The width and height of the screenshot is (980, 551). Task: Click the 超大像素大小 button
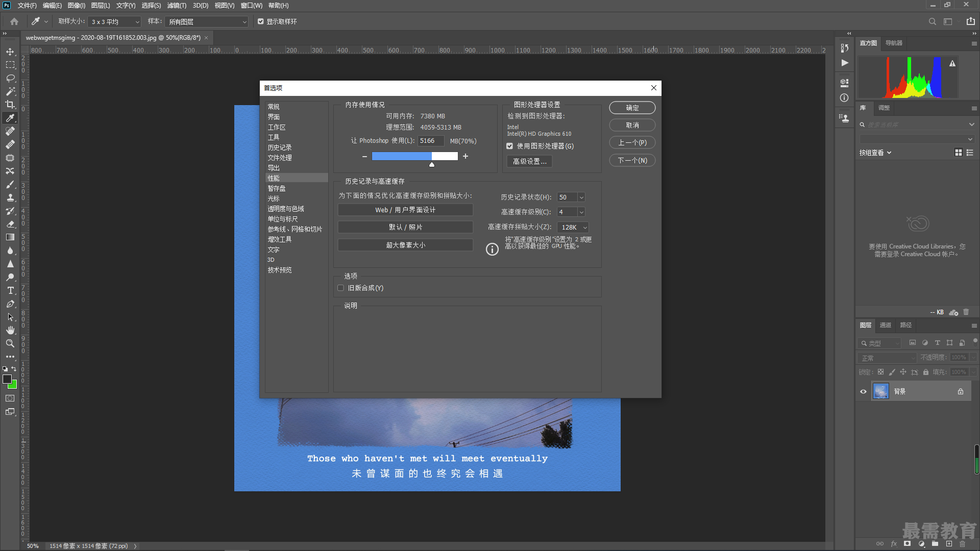pyautogui.click(x=405, y=245)
